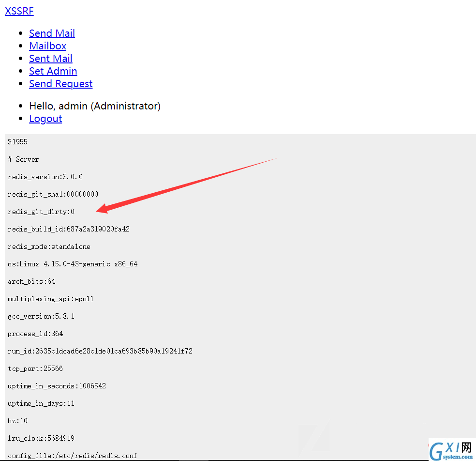Click the 'multiplexing_api:epoll' line
476x461 pixels.
point(51,299)
